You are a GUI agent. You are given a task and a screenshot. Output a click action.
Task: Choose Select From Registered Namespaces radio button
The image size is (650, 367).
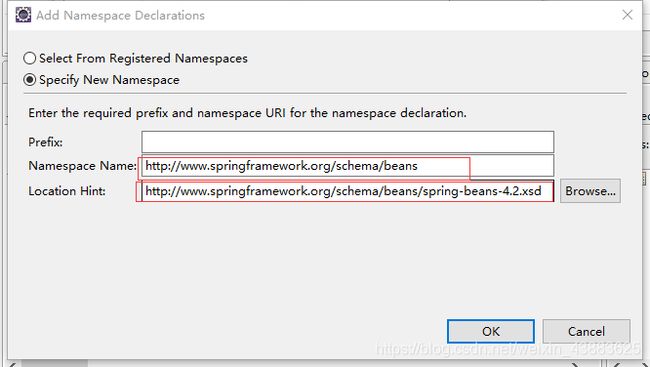29,58
